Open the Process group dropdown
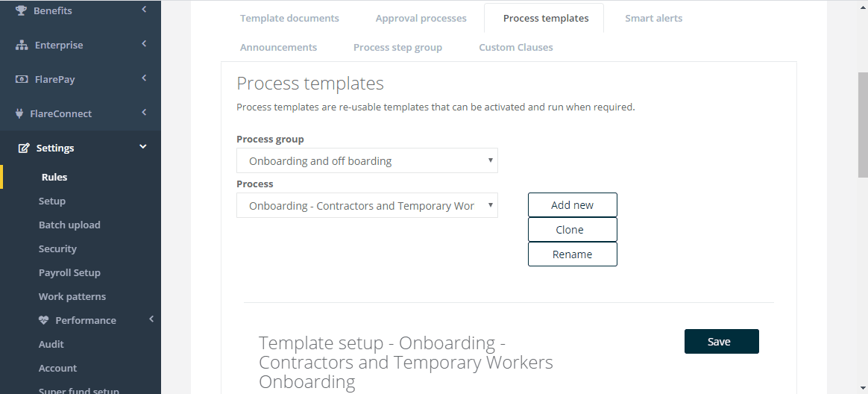The image size is (868, 394). click(367, 160)
